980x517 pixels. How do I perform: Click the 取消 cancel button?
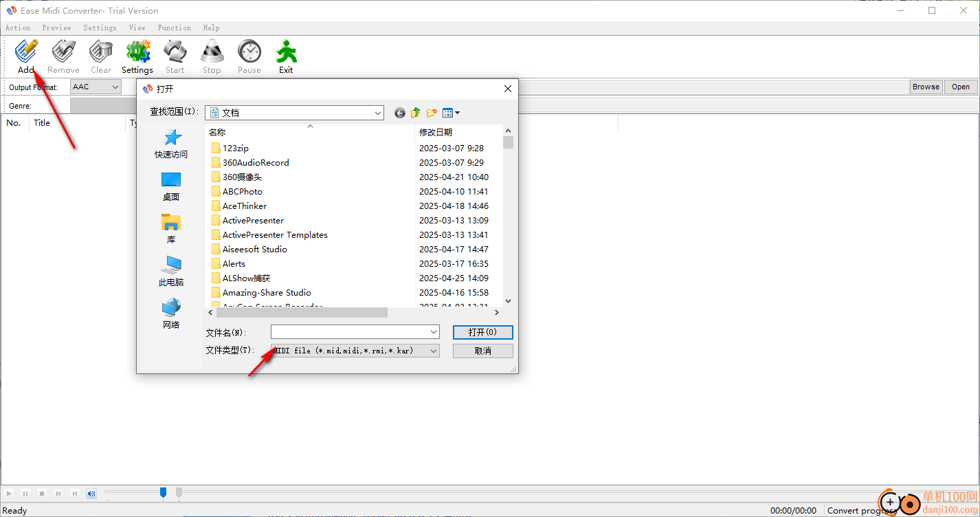483,351
